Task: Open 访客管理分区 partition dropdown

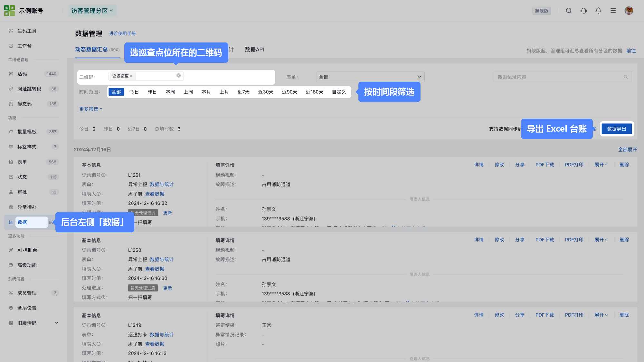Action: point(92,11)
